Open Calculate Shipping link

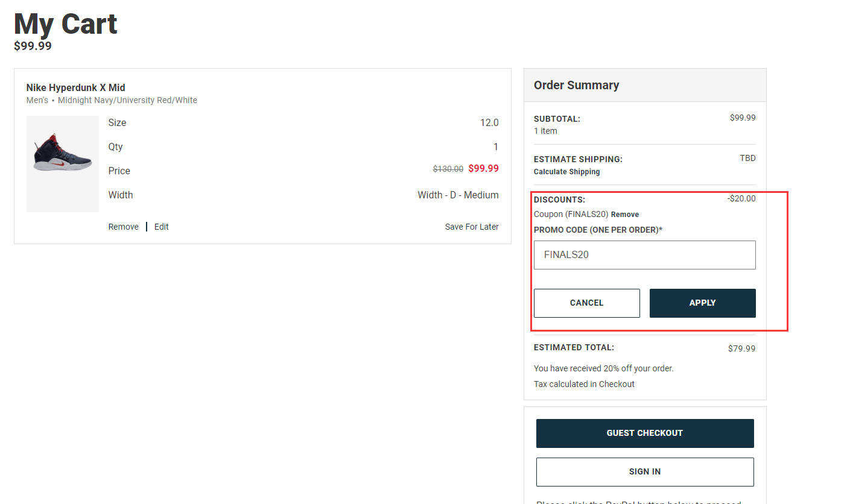(567, 172)
